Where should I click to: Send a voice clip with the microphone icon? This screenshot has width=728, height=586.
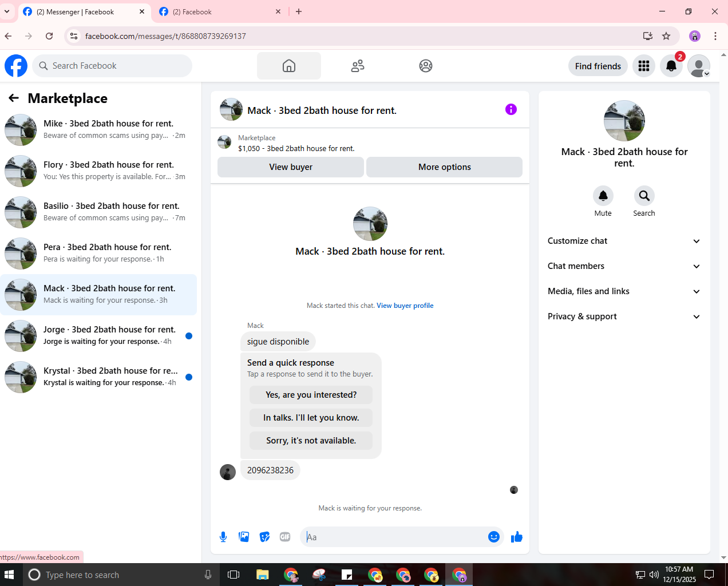[x=223, y=537]
